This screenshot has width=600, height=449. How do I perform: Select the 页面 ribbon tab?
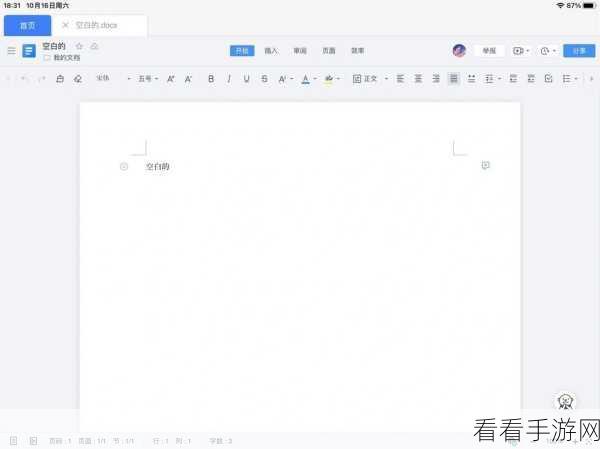click(x=329, y=51)
